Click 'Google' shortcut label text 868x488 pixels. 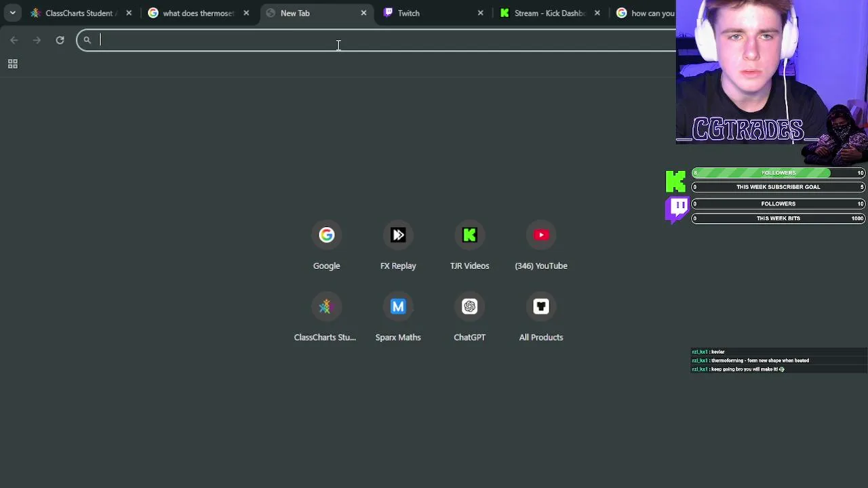point(326,266)
